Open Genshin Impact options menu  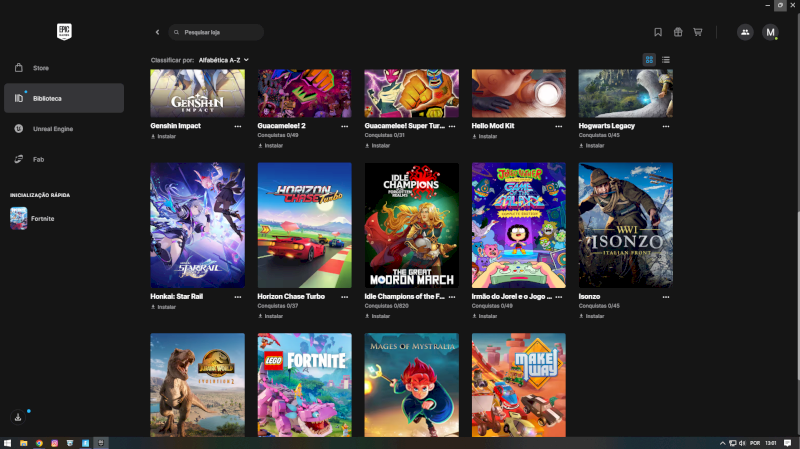click(x=238, y=126)
